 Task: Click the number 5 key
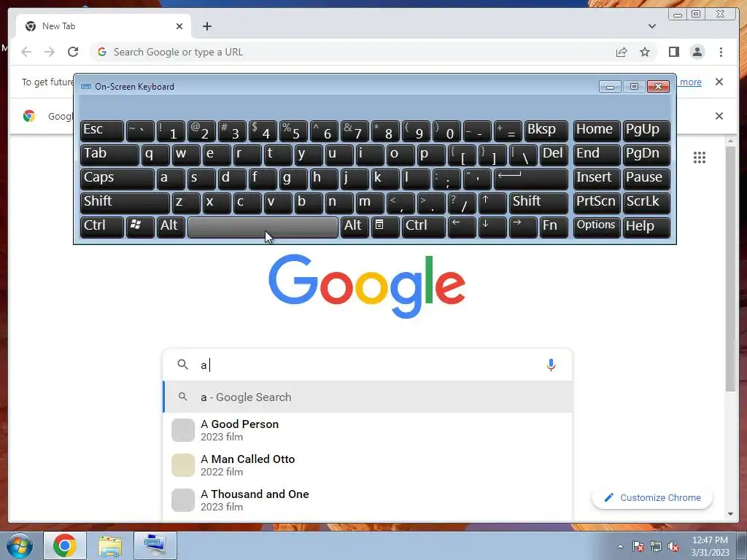tap(293, 131)
